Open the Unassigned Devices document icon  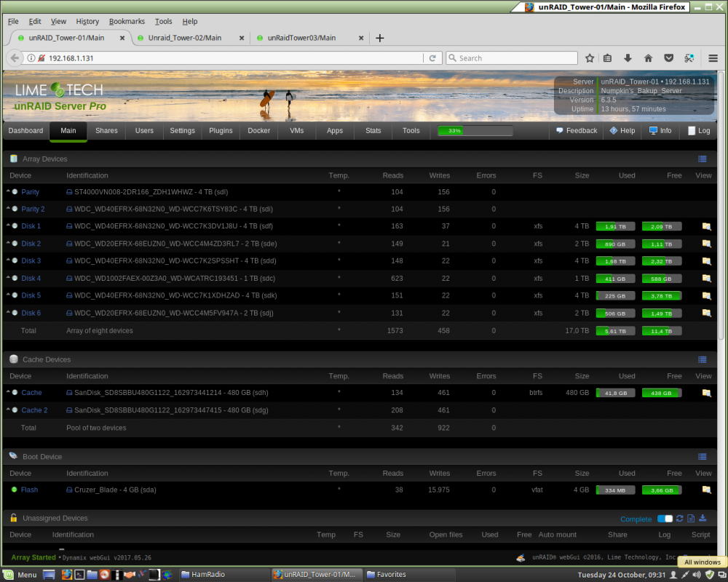pos(691,519)
